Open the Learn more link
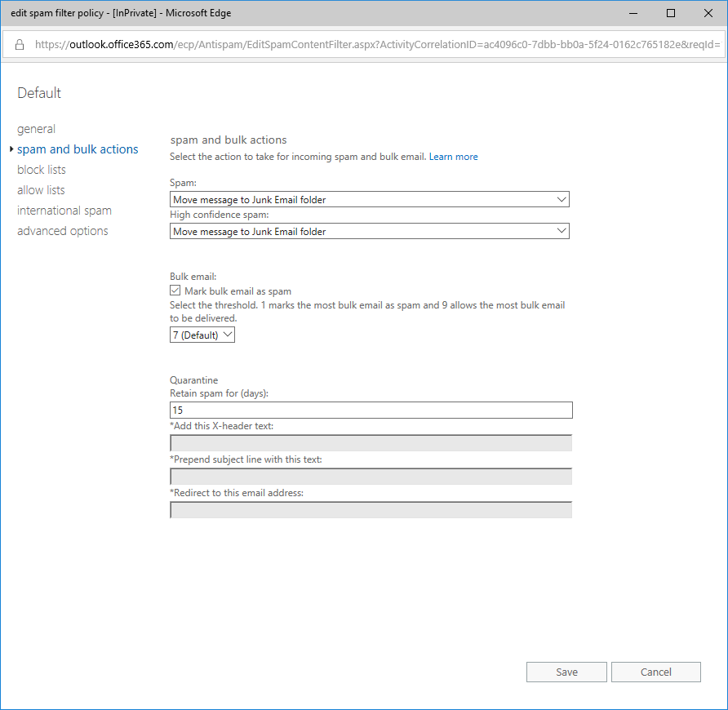The height and width of the screenshot is (710, 728). click(453, 157)
